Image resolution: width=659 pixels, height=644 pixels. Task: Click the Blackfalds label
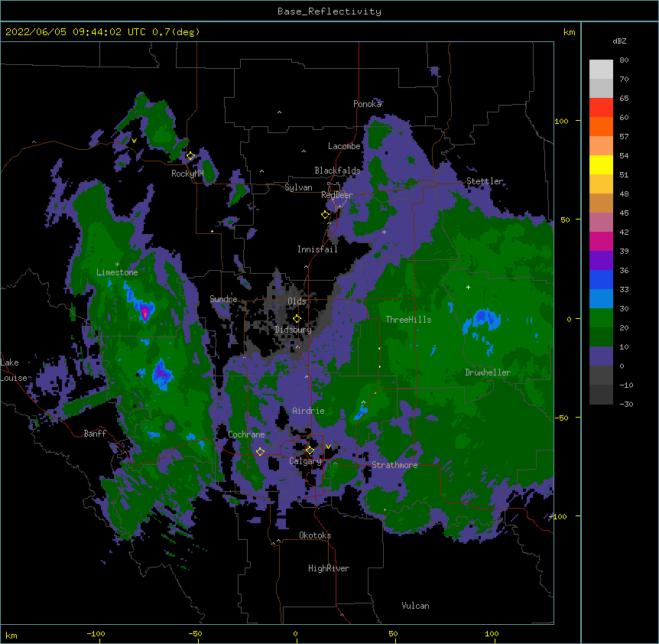click(337, 171)
